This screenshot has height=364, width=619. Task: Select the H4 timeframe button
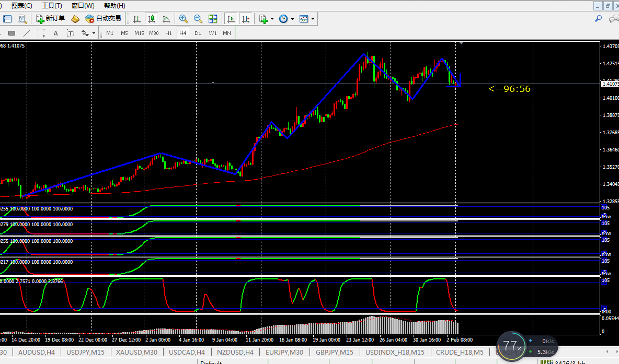coord(183,33)
